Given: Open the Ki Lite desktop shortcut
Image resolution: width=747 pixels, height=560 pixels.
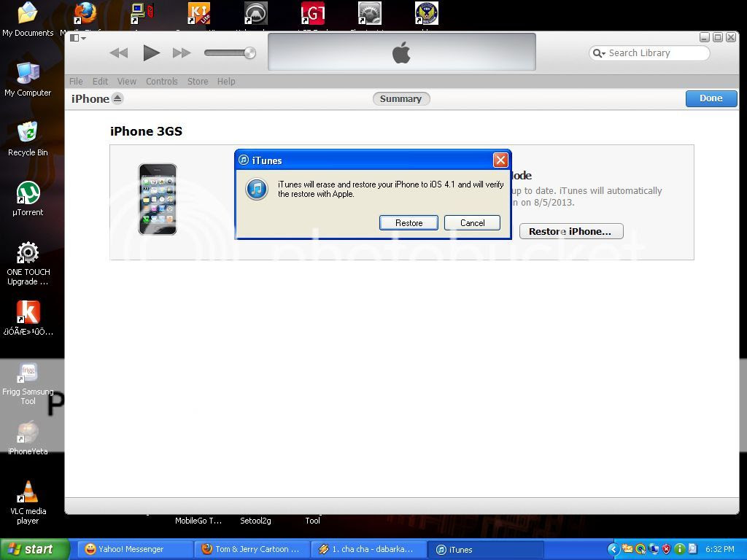Looking at the screenshot, I should (x=198, y=13).
